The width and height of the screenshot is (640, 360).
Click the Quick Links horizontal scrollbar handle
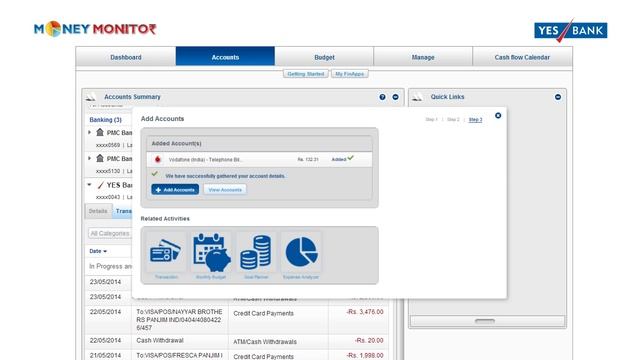click(x=485, y=321)
